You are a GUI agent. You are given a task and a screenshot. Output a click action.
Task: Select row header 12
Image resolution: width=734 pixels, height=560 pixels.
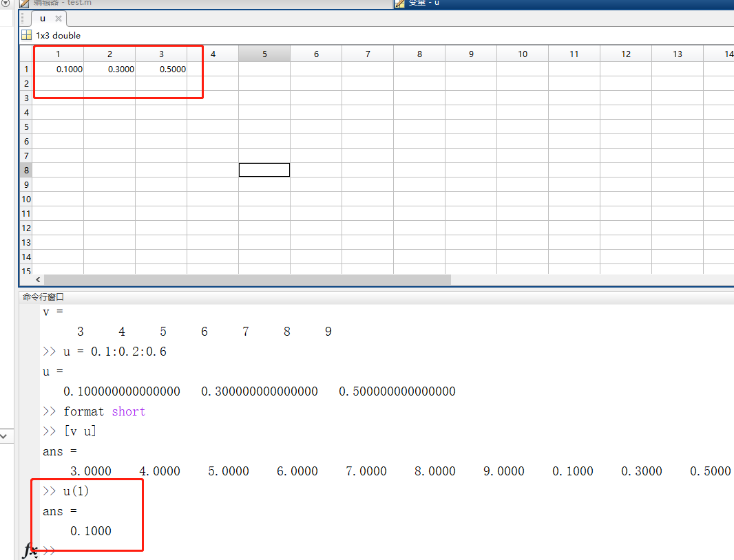click(x=26, y=228)
